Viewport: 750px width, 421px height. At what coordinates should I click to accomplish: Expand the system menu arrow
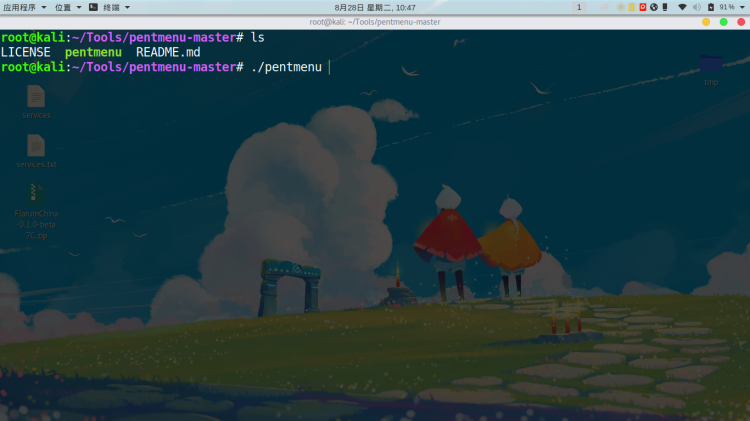(x=742, y=7)
